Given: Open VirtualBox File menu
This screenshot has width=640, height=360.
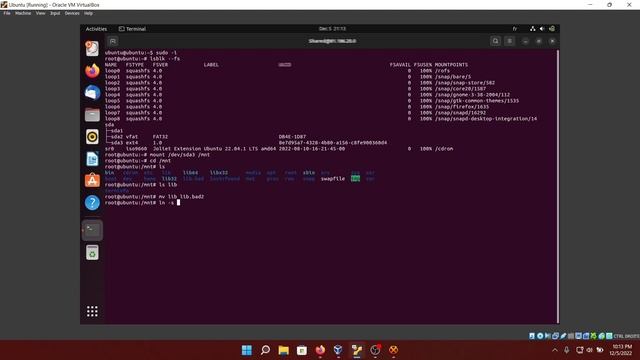Looking at the screenshot, I should pyautogui.click(x=7, y=13).
